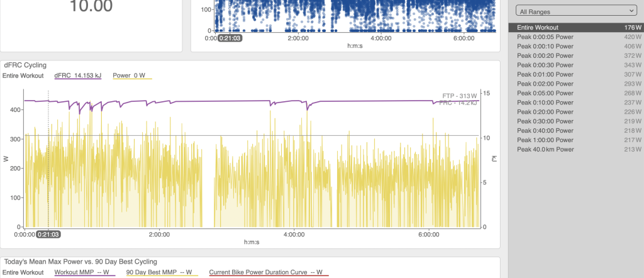The height and width of the screenshot is (278, 644).
Task: Select Peak 1:00:00 Power range
Action: pyautogui.click(x=576, y=140)
